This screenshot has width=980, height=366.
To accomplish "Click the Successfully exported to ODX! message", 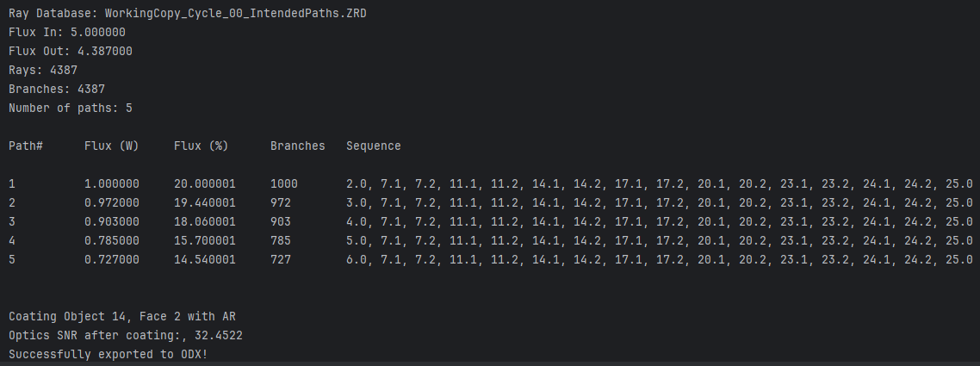I will coord(109,355).
